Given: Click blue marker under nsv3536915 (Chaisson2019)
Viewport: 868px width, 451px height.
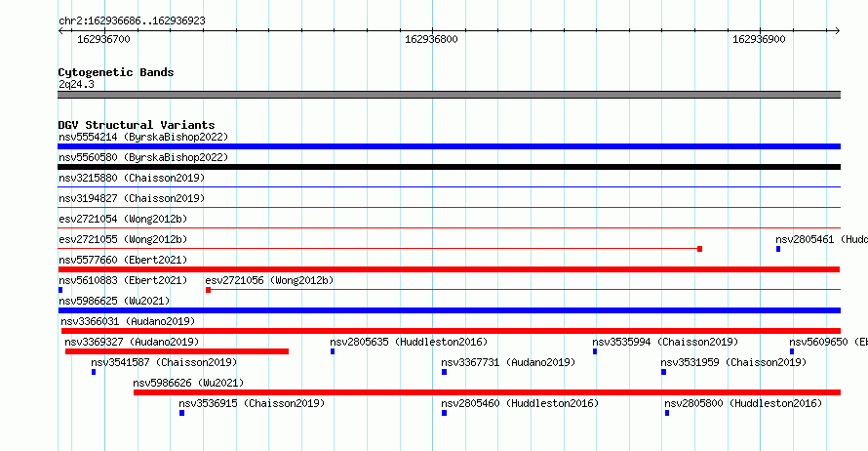Looking at the screenshot, I should (x=181, y=413).
